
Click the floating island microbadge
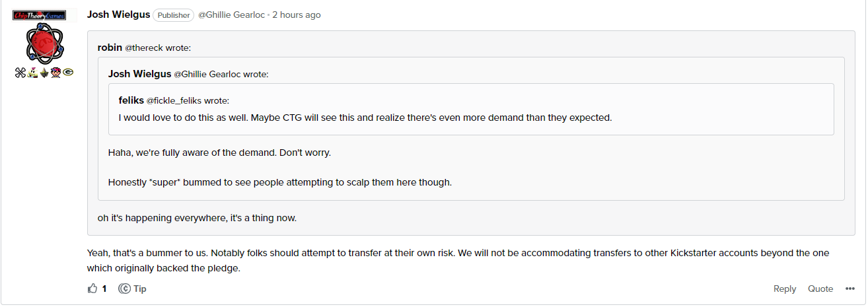(44, 72)
